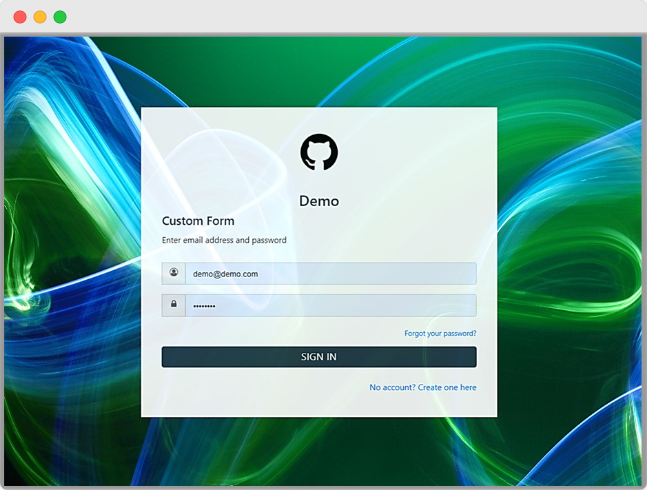This screenshot has height=490, width=647.
Task: Click the Demo title text
Action: click(x=319, y=201)
